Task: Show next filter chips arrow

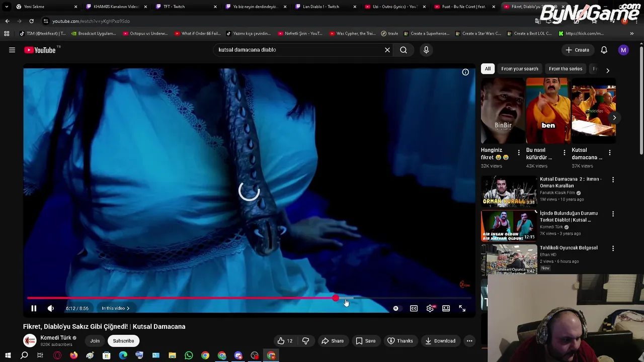Action: pyautogui.click(x=607, y=70)
